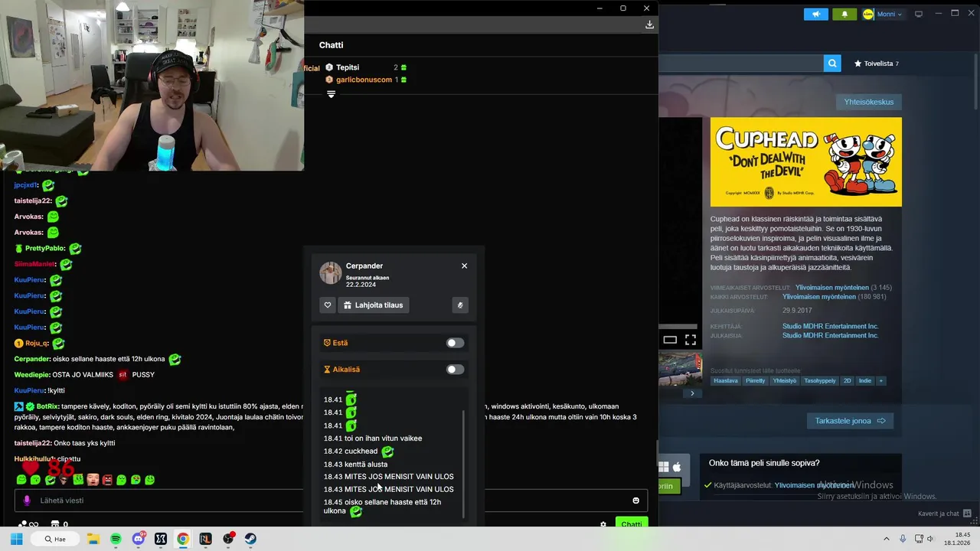Image resolution: width=980 pixels, height=551 pixels.
Task: Select the 2D tag
Action: (847, 380)
